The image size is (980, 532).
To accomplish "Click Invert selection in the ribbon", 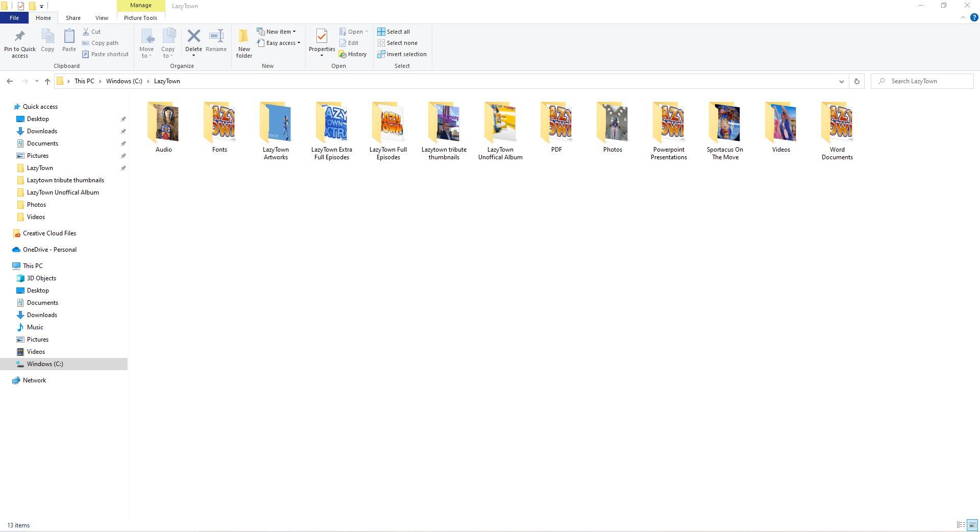I will tap(402, 54).
